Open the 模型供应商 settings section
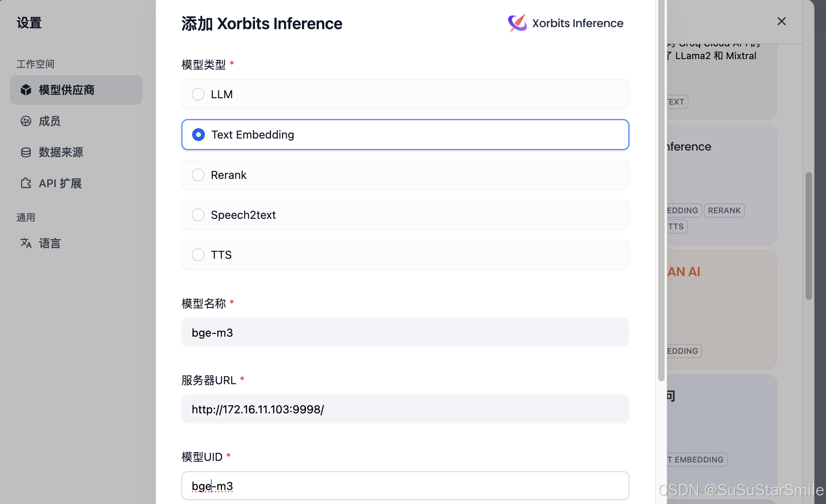Image resolution: width=826 pixels, height=504 pixels. [x=76, y=90]
